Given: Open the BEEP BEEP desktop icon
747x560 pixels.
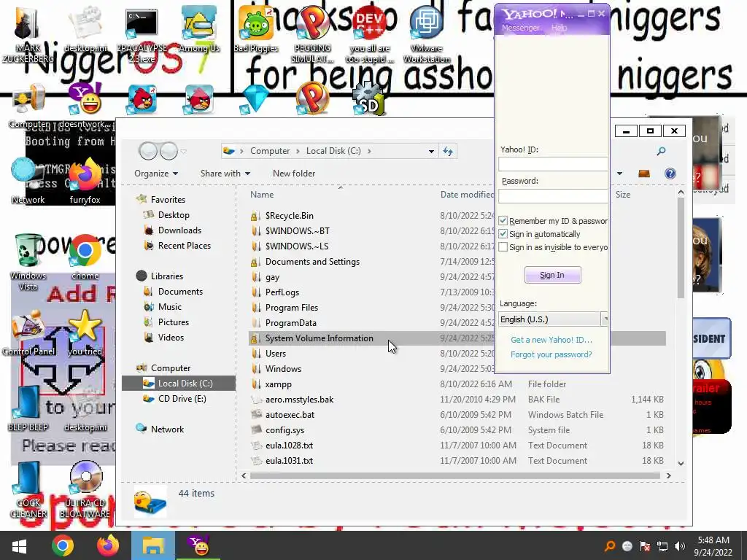Looking at the screenshot, I should tap(28, 408).
